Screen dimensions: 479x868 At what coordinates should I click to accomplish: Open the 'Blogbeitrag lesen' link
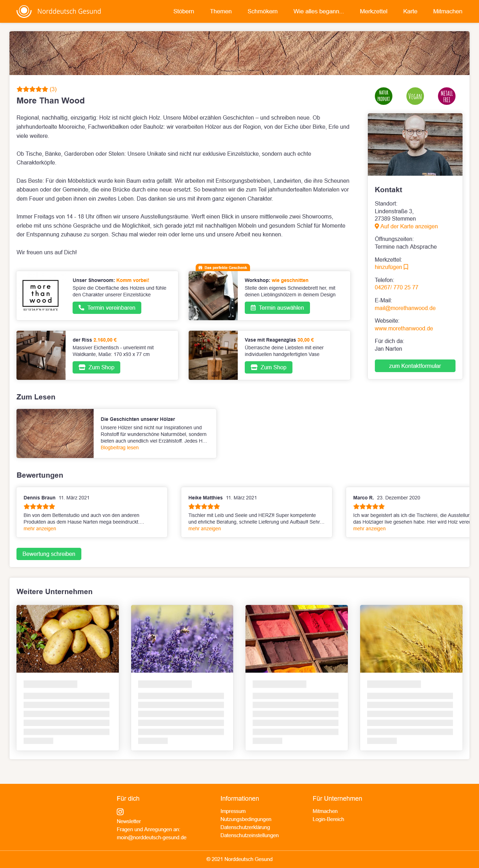pyautogui.click(x=120, y=448)
